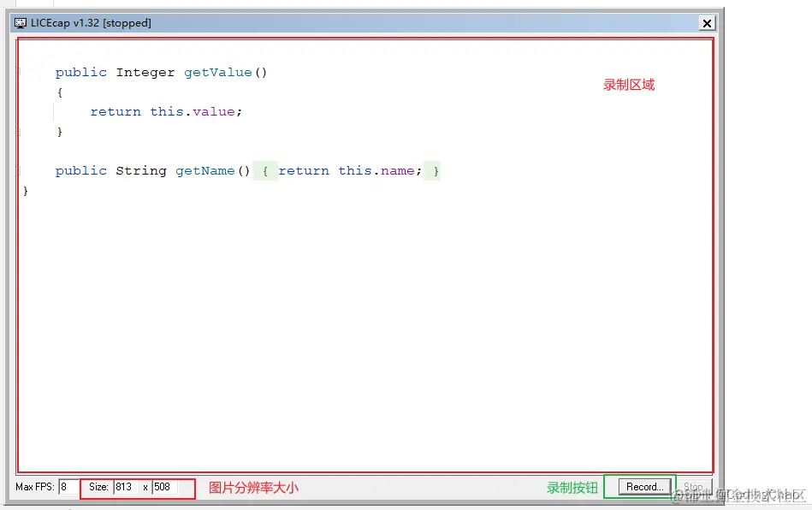This screenshot has width=812, height=510.
Task: Click the Record... button
Action: pyautogui.click(x=645, y=487)
